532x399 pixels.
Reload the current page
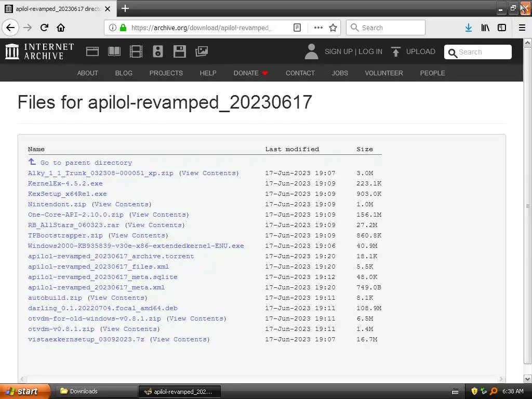coord(44,28)
